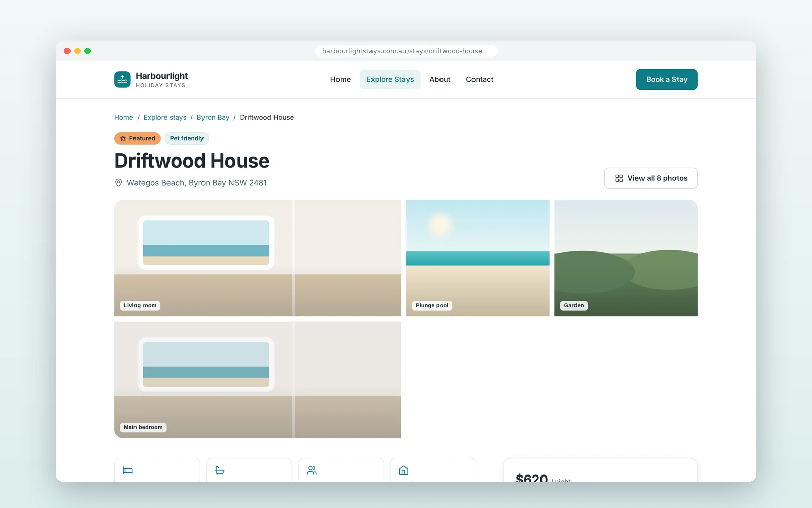
Task: Click the Book a Stay button
Action: point(666,79)
